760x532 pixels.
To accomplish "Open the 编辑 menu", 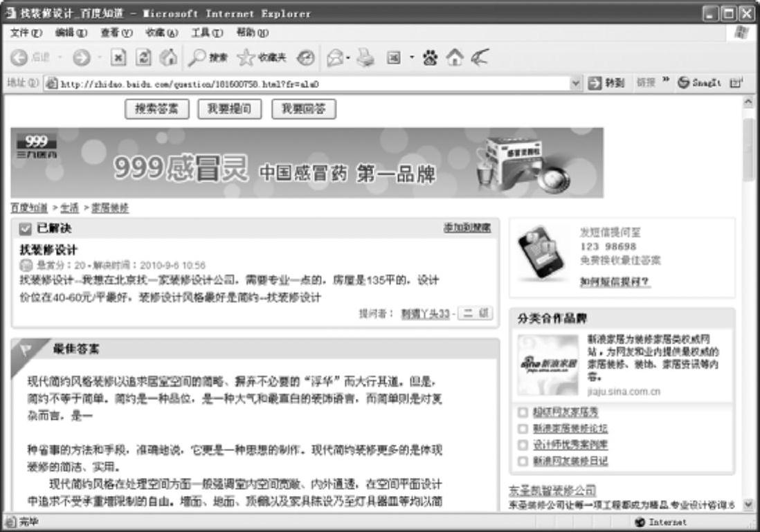I will (x=71, y=33).
